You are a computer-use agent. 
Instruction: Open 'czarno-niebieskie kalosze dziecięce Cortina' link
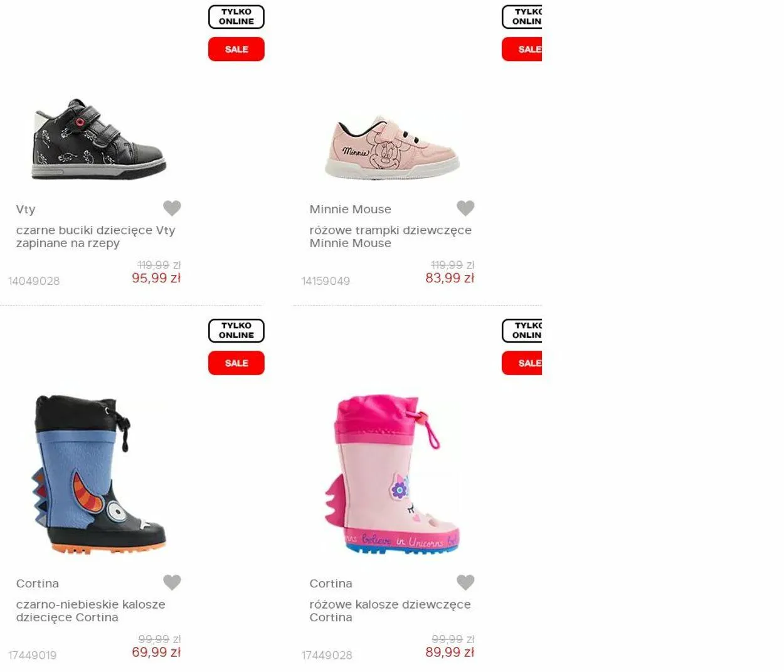pyautogui.click(x=91, y=611)
